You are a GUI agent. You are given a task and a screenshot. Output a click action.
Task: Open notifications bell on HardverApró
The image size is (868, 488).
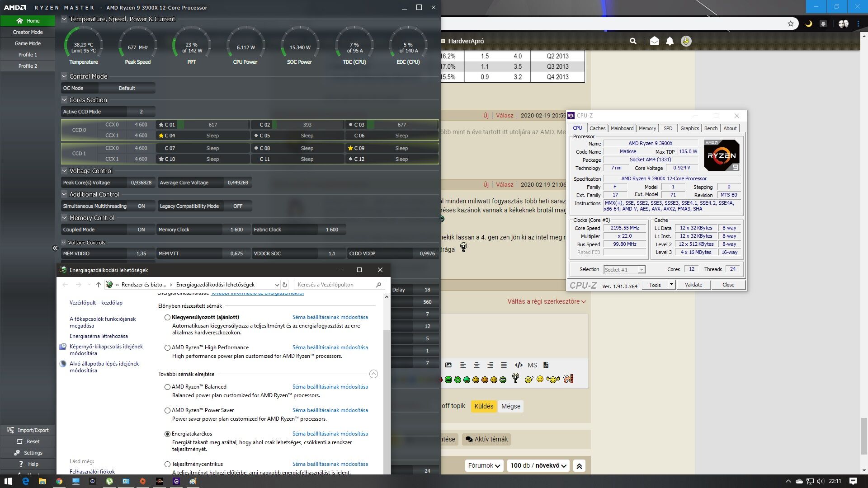tap(670, 41)
